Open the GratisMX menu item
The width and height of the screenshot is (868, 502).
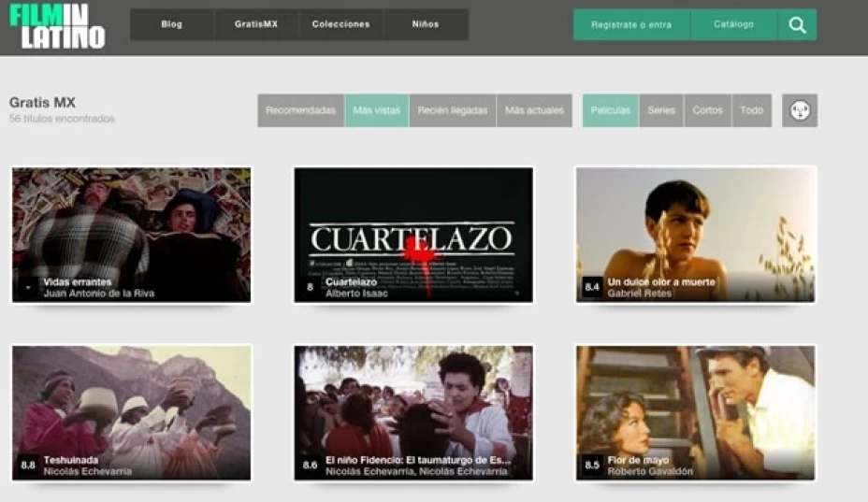(x=255, y=24)
